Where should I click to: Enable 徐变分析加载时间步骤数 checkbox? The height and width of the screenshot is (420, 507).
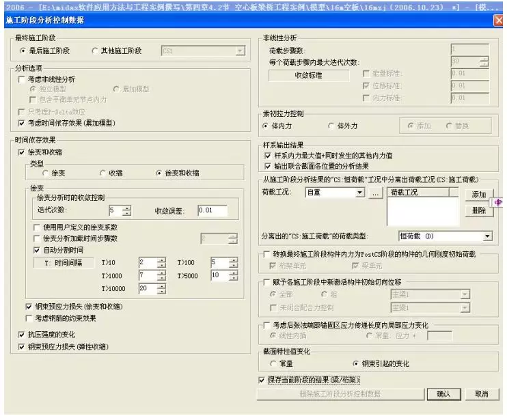[x=37, y=238]
